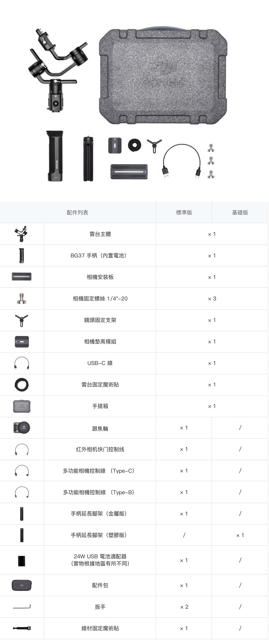
Task: Click the 配件列表 header
Action: point(78,213)
